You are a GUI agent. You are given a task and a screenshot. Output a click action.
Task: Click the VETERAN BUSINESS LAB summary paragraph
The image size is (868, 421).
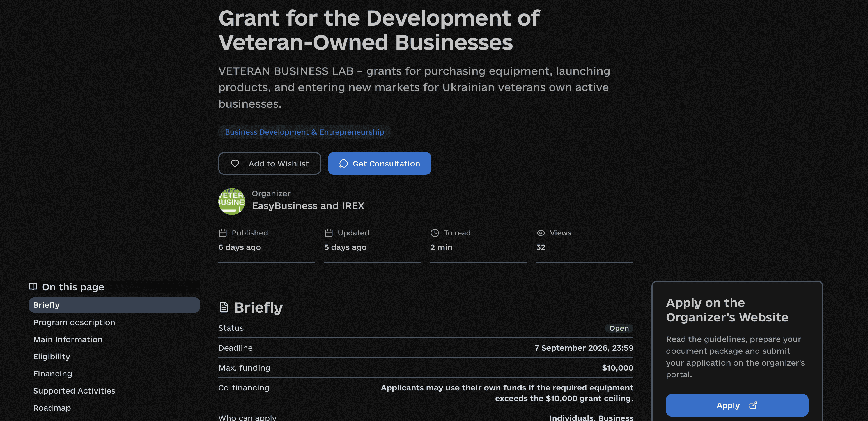[414, 87]
